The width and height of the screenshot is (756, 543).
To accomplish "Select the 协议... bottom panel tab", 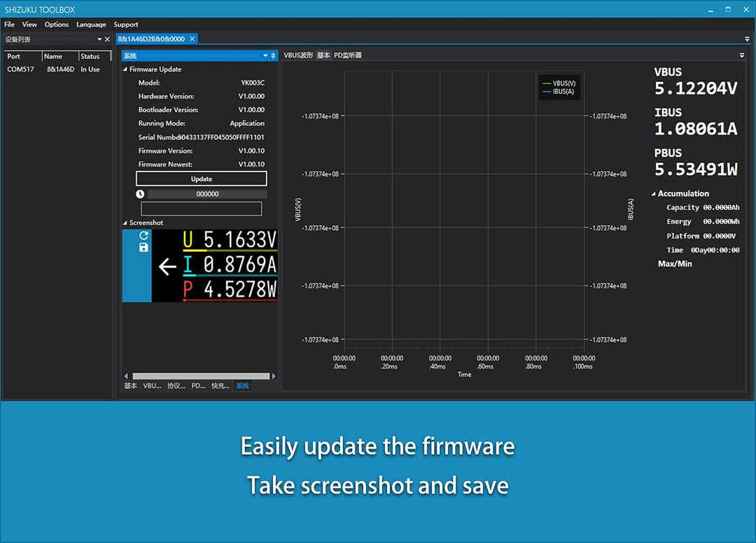I will 176,386.
